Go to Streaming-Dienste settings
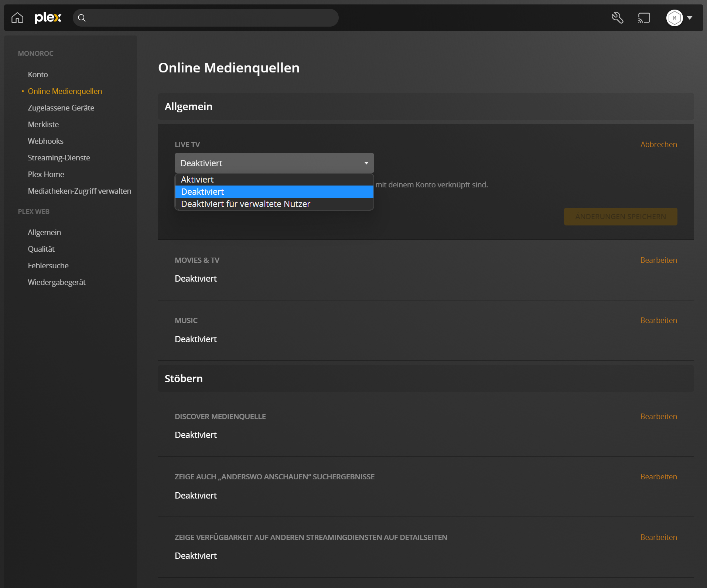 59,157
